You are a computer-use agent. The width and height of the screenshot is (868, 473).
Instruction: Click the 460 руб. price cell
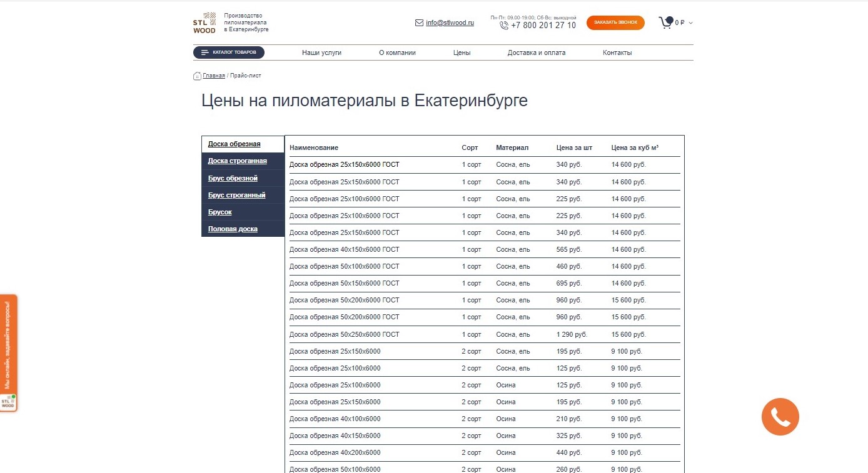point(568,266)
